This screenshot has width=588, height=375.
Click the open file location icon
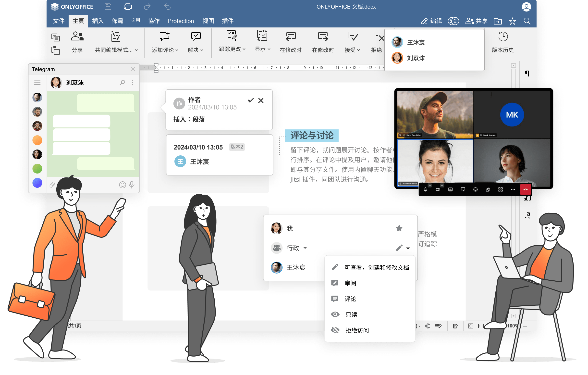point(498,21)
